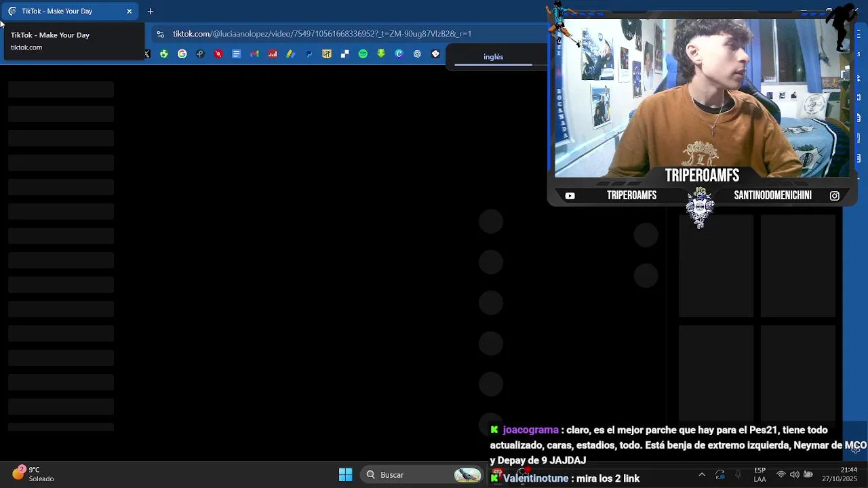Open the ChatGPT bookmark
The height and width of the screenshot is (488, 868).
417,54
